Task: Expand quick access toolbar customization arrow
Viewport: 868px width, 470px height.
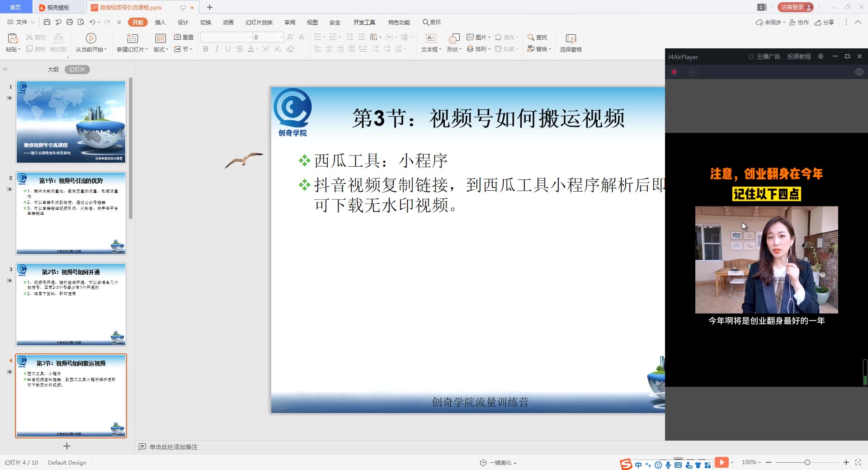Action: coord(119,22)
